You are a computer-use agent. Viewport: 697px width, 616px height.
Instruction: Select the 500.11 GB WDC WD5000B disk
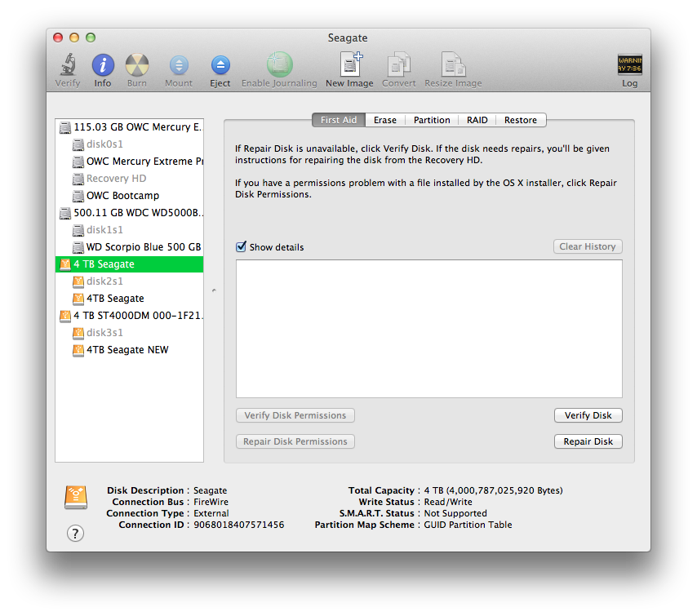129,213
